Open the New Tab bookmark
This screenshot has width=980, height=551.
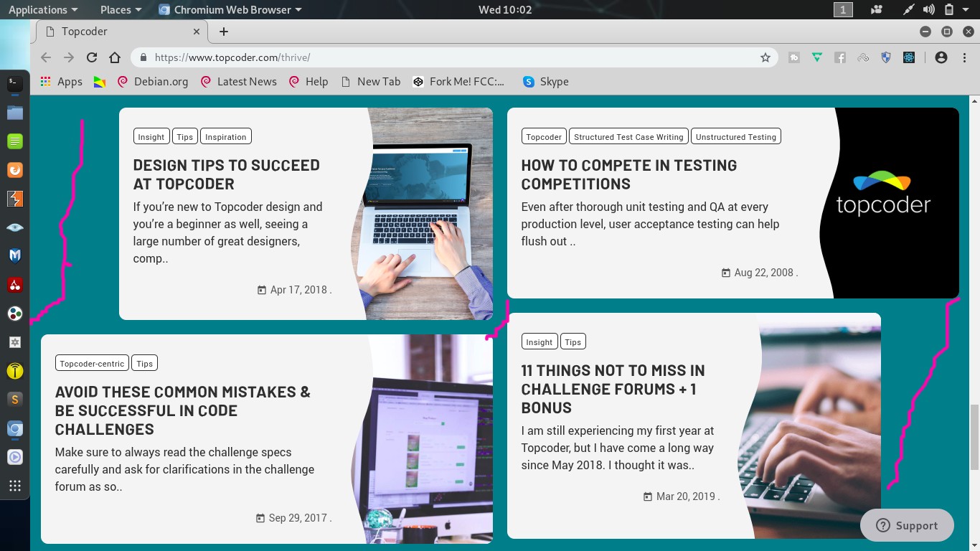(371, 82)
